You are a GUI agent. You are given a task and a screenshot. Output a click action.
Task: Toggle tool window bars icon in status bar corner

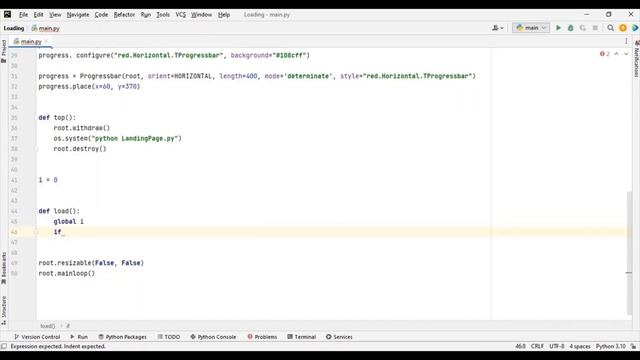click(4, 347)
